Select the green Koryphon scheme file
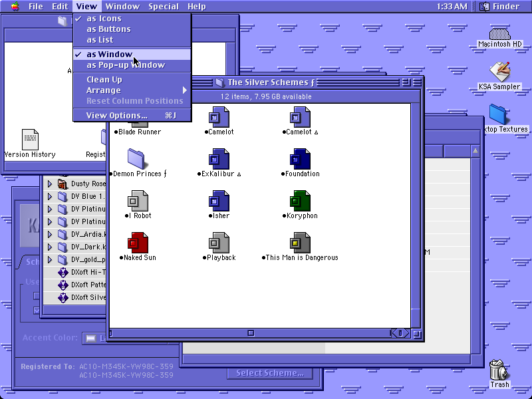The width and height of the screenshot is (532, 399). (300, 201)
